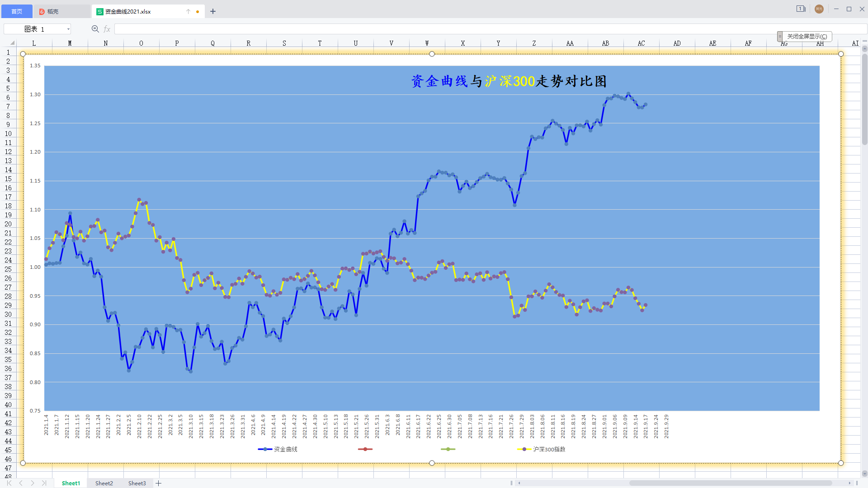
Task: Click the window layout icon showing 1
Action: pos(801,9)
